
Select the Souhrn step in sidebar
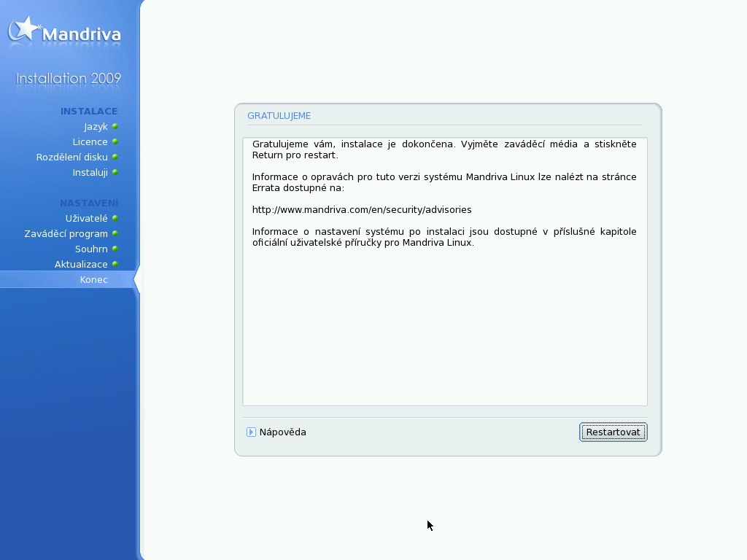[x=91, y=249]
